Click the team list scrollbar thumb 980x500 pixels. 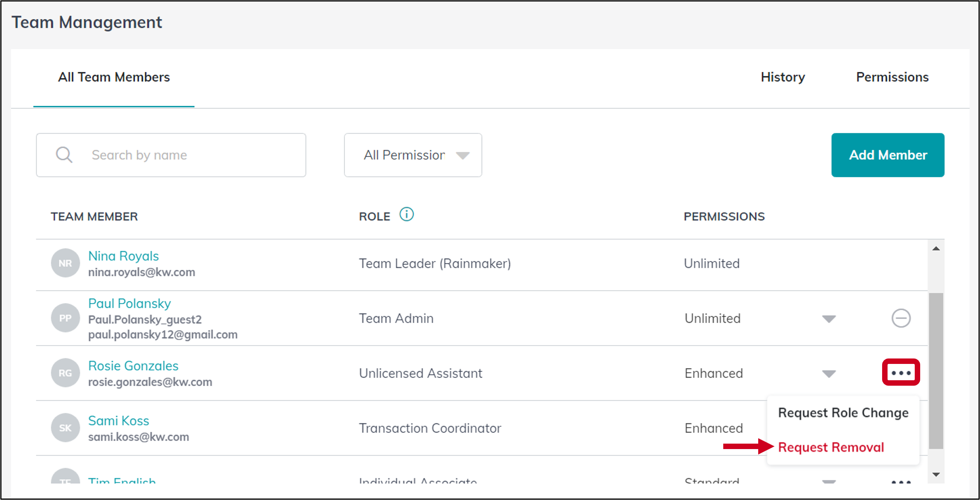(936, 370)
